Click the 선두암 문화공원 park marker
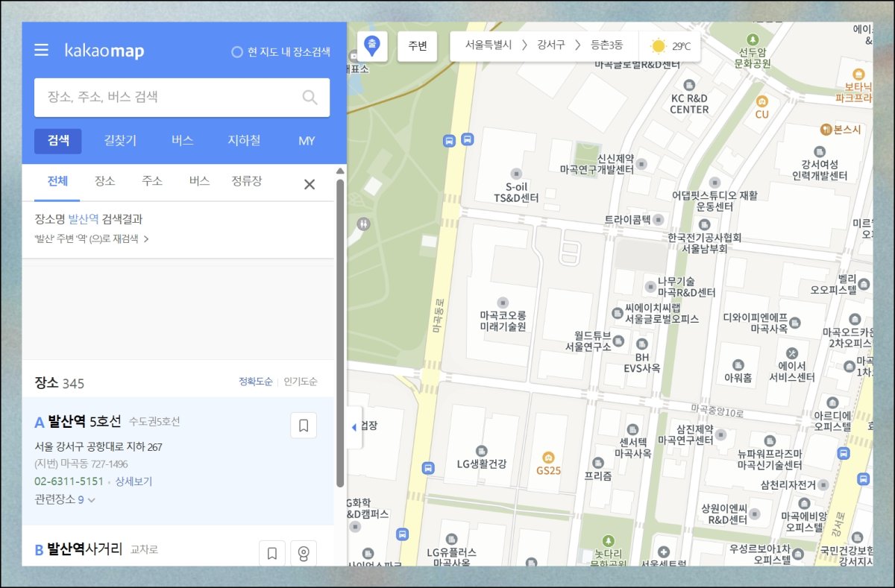 (x=753, y=39)
